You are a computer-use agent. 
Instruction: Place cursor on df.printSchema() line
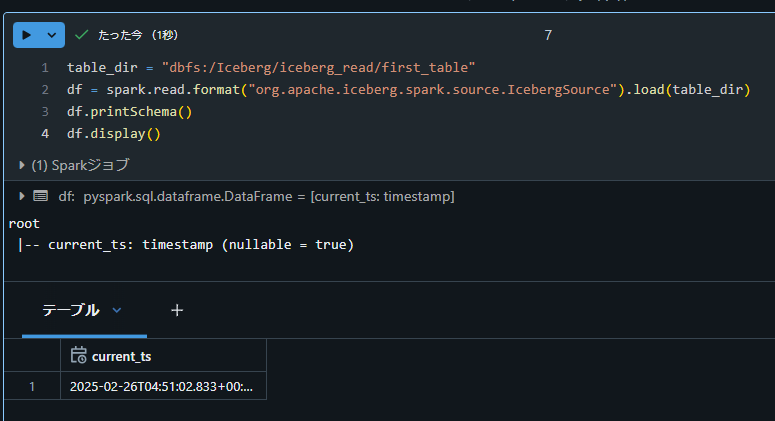click(129, 112)
